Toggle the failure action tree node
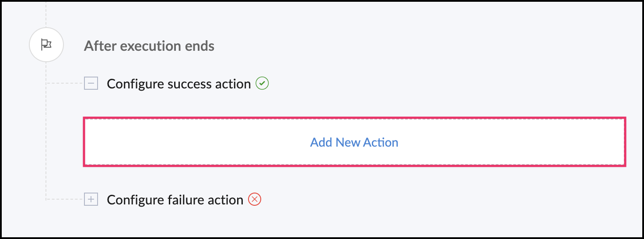 (91, 200)
